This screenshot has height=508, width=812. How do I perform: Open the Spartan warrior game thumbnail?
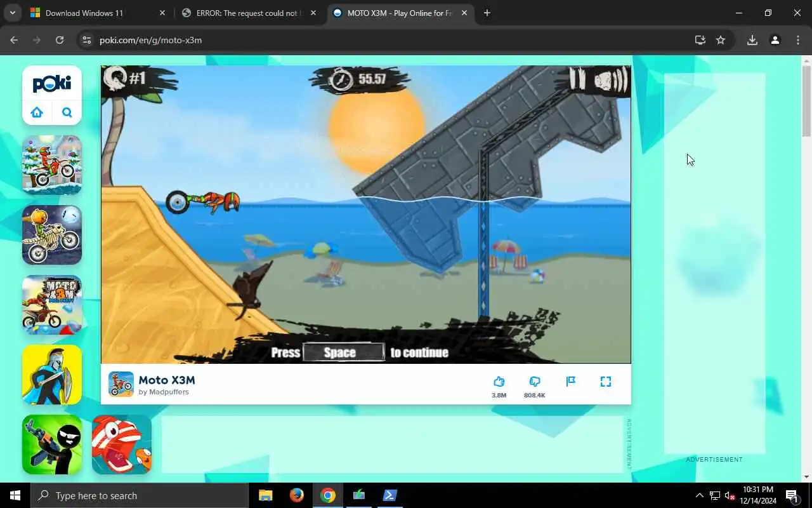click(x=52, y=375)
